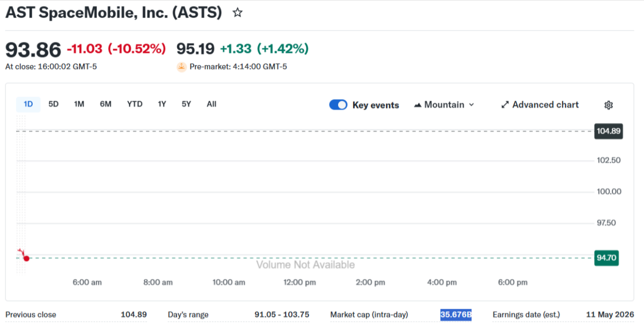View the YTD performance tab
The image size is (644, 326).
pyautogui.click(x=135, y=104)
